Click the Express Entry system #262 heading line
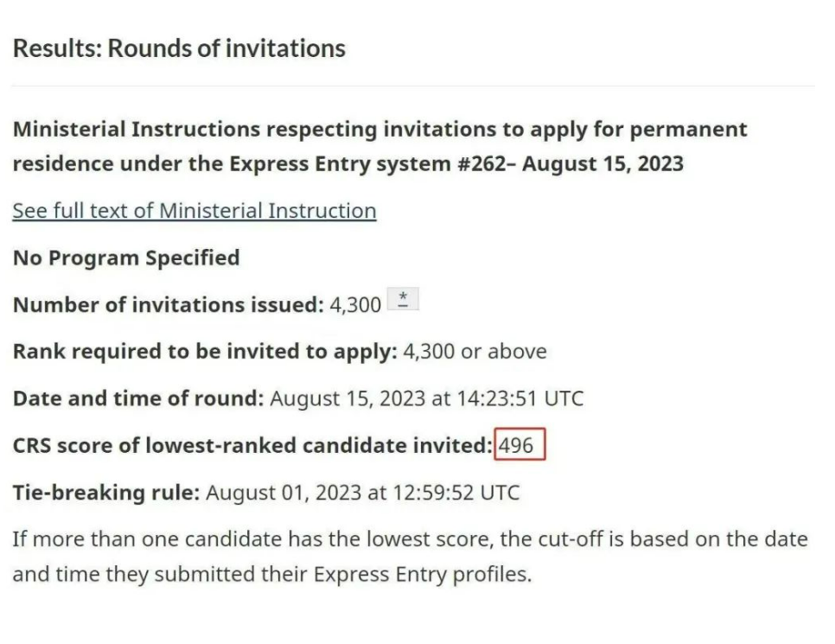 (347, 163)
